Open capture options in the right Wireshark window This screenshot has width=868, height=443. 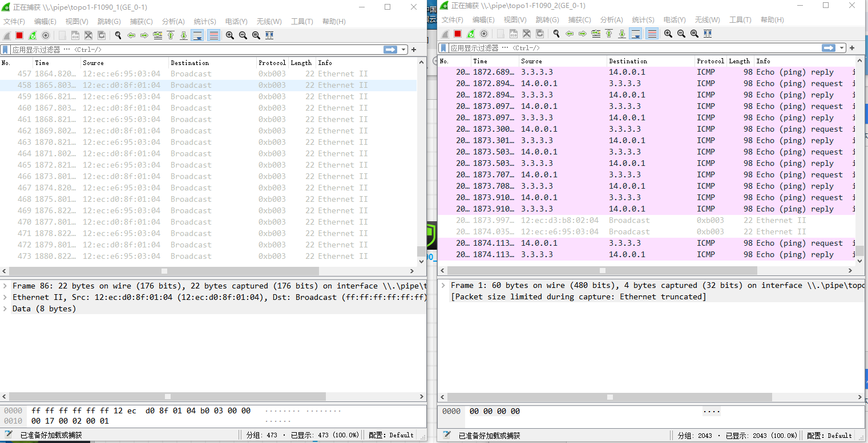point(484,34)
